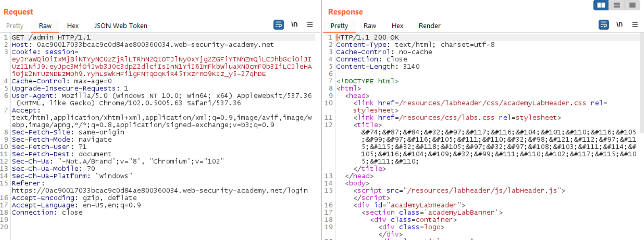Screen dimensions: 644x240
Task: Click 'Sec-Fetch-Mode: navigate' header
Action: click(x=61, y=140)
